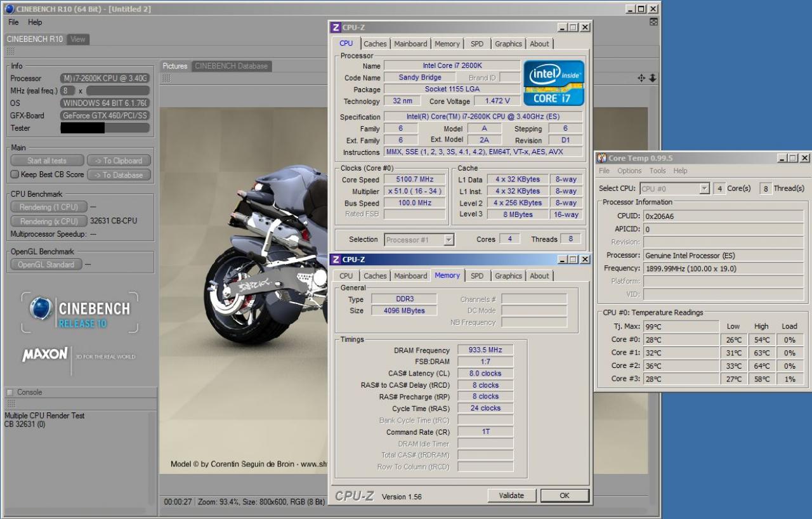Click the Tj. Max 99°C reading
The image size is (812, 519).
[681, 326]
